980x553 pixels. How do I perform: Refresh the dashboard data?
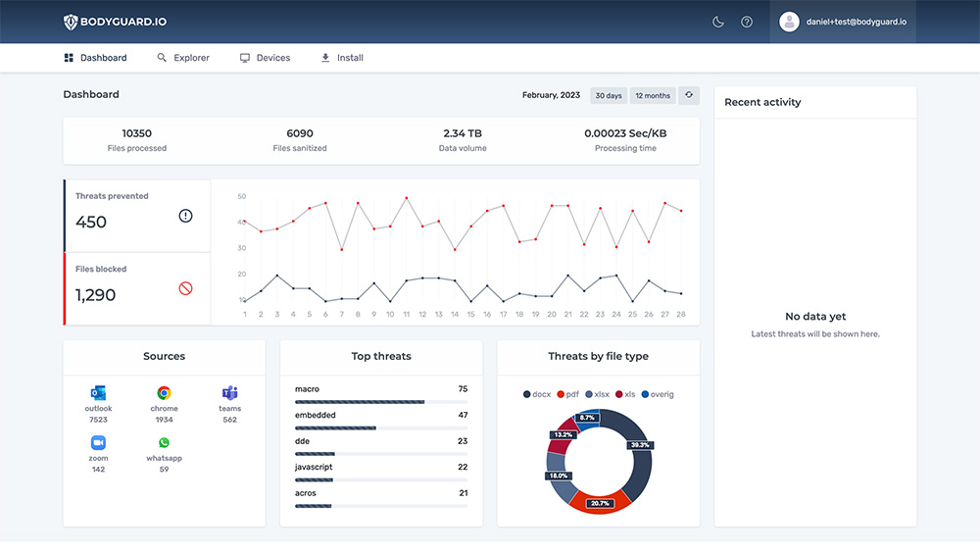(x=689, y=95)
